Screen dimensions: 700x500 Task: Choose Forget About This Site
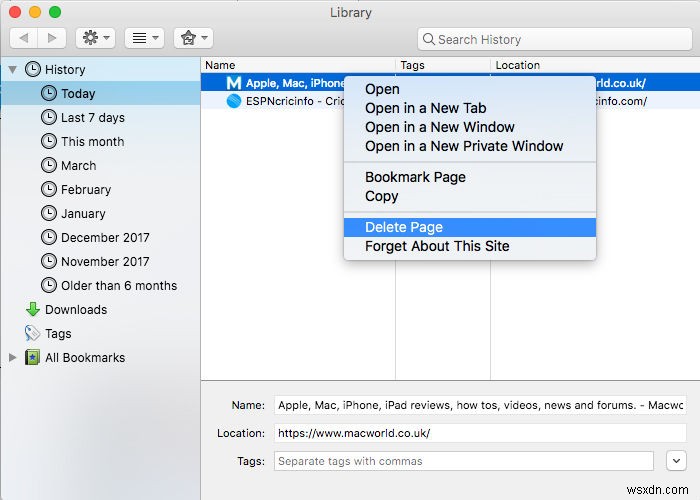point(437,246)
